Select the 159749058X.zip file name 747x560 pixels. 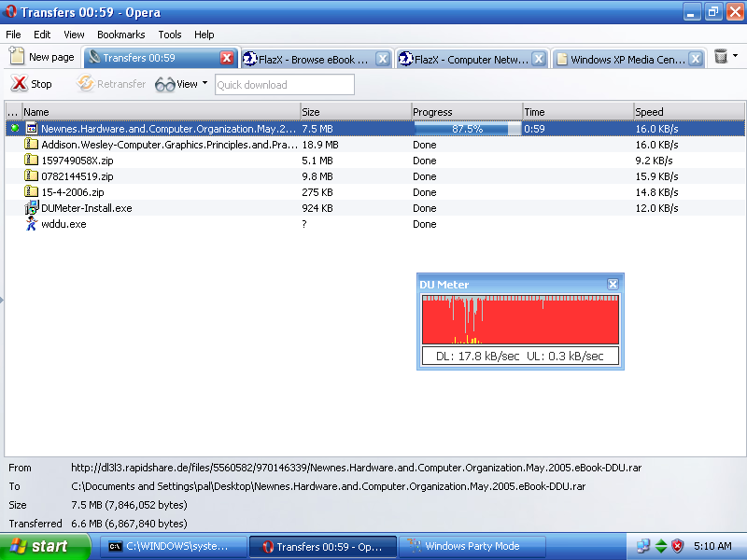coord(78,161)
